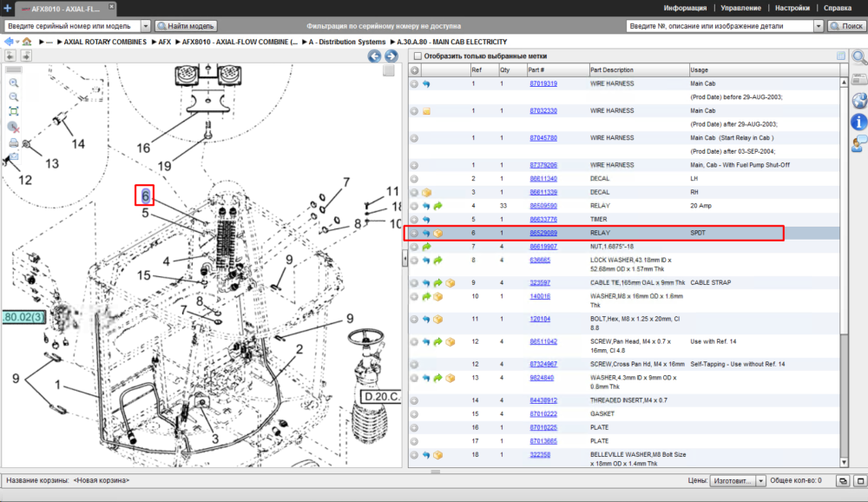Viewport: 868px width, 502px height.
Task: Click the note icon on the 87032330 row
Action: [x=426, y=111]
